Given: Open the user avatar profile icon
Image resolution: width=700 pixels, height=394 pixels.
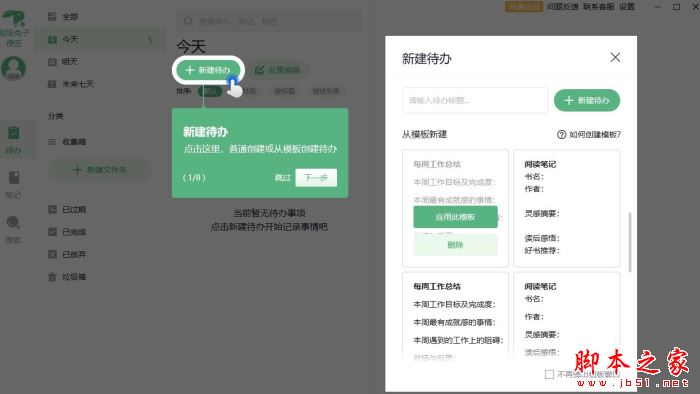Looking at the screenshot, I should tap(14, 68).
